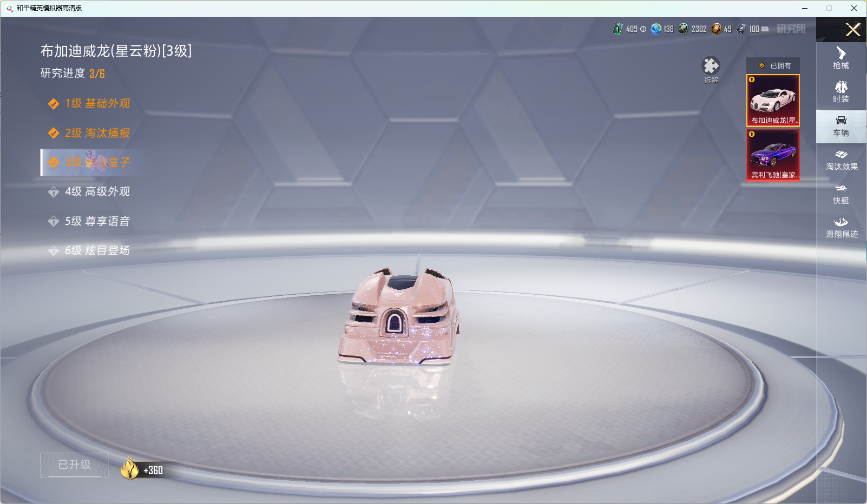Click the blue puzzle orb currency icon

(656, 29)
